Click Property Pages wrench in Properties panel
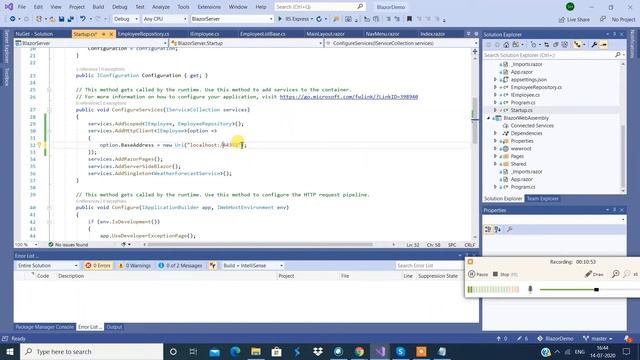 coord(509,230)
